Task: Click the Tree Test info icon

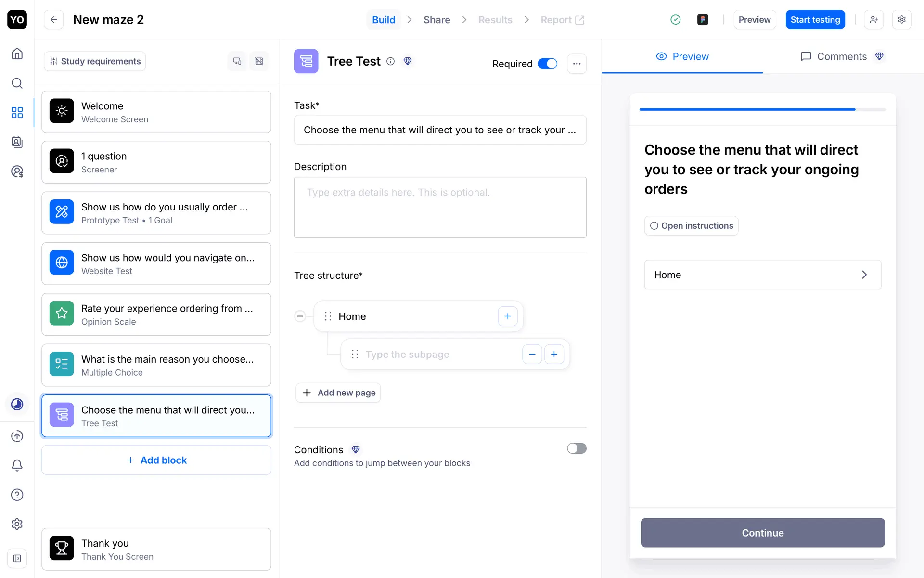Action: 391,61
